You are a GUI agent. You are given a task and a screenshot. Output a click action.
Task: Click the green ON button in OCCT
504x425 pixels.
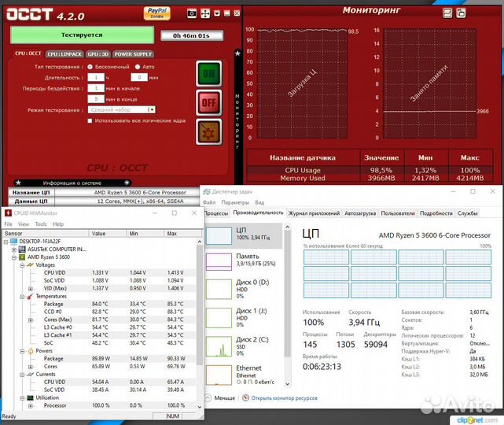[x=209, y=73]
